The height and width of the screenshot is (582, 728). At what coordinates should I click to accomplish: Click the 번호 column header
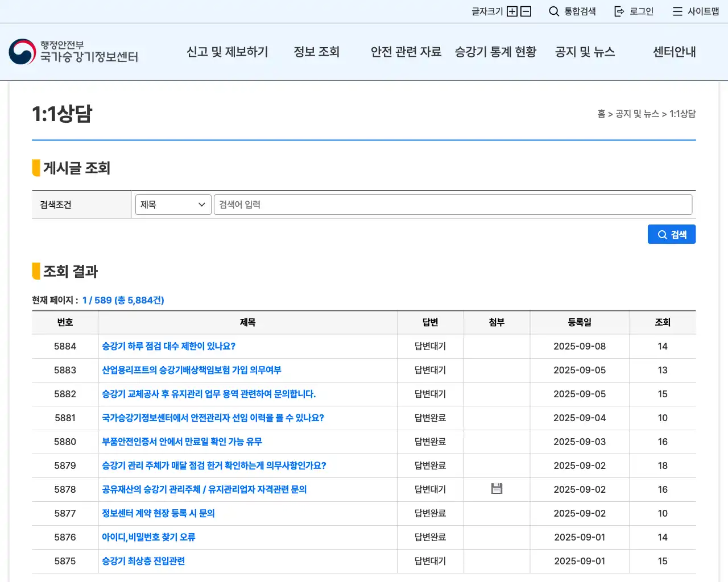(65, 322)
